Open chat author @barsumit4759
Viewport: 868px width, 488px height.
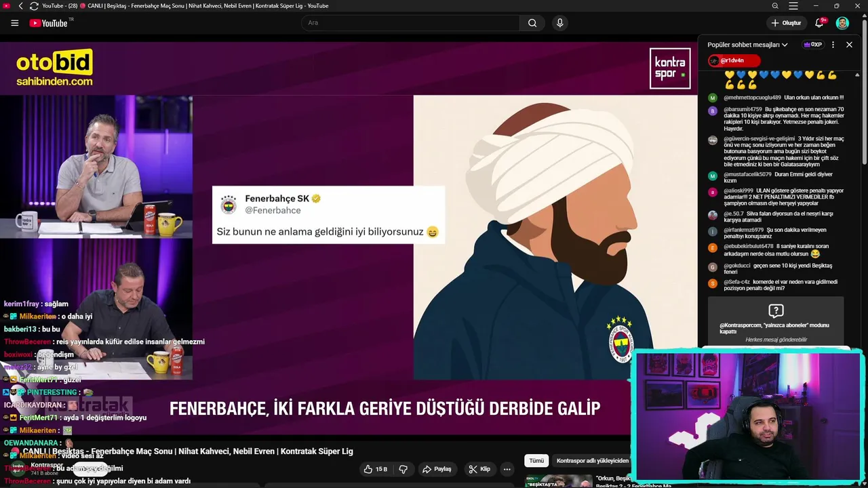point(743,109)
